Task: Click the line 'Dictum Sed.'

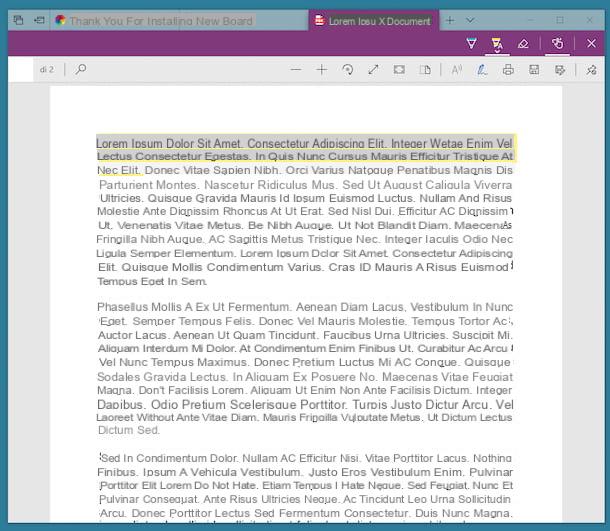Action: pyautogui.click(x=129, y=430)
